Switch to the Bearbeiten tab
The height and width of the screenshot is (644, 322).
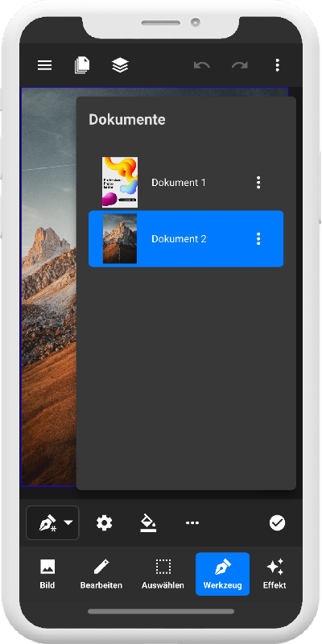[101, 574]
